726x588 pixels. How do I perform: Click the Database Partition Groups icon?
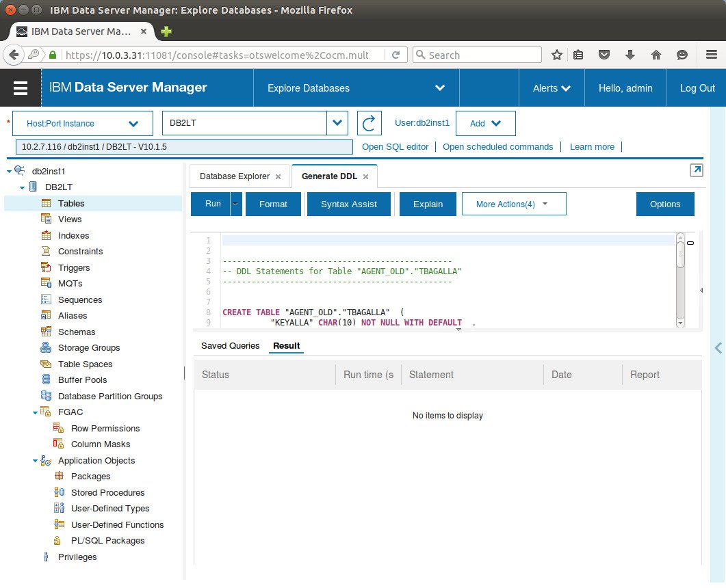pyautogui.click(x=47, y=396)
